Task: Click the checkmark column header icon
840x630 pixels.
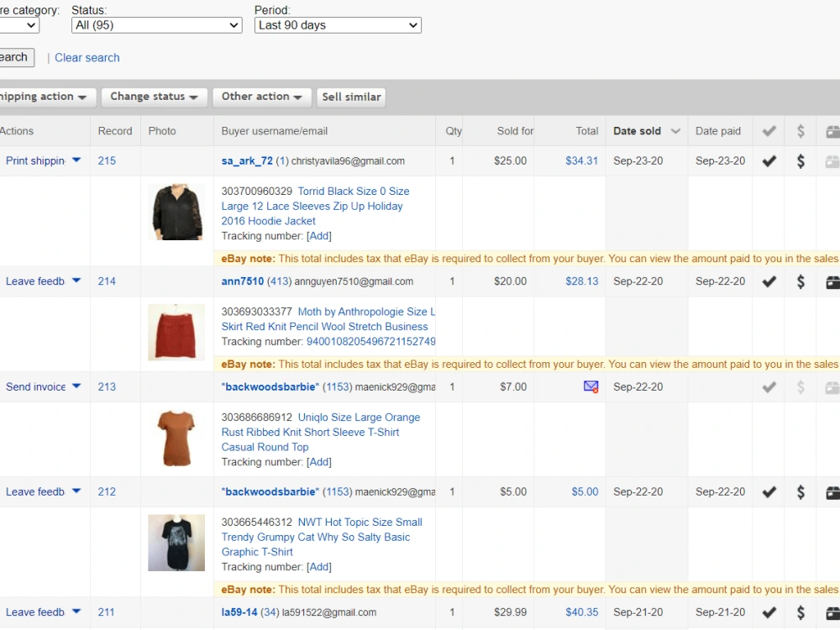Action: pyautogui.click(x=769, y=131)
